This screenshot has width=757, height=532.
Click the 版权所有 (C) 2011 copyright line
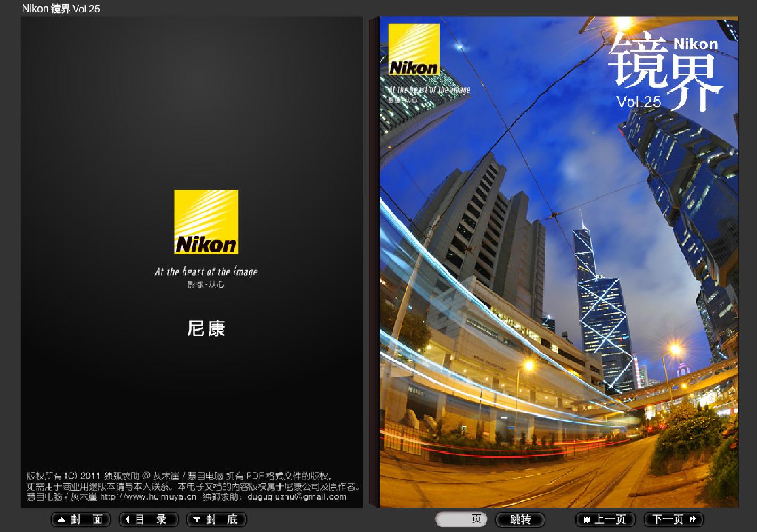(179, 476)
